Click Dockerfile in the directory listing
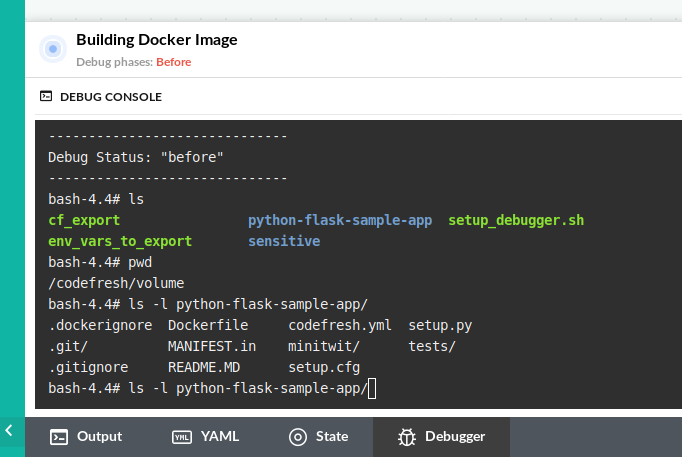682x457 pixels. 208,325
